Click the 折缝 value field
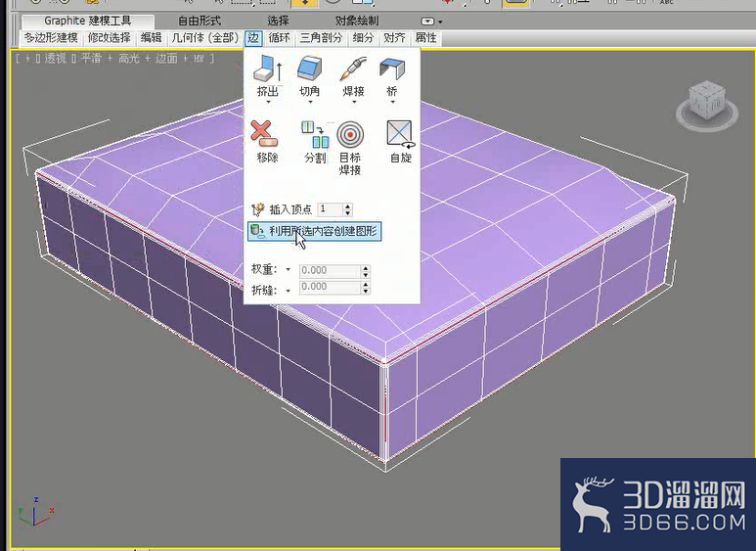Image resolution: width=756 pixels, height=551 pixels. tap(330, 287)
